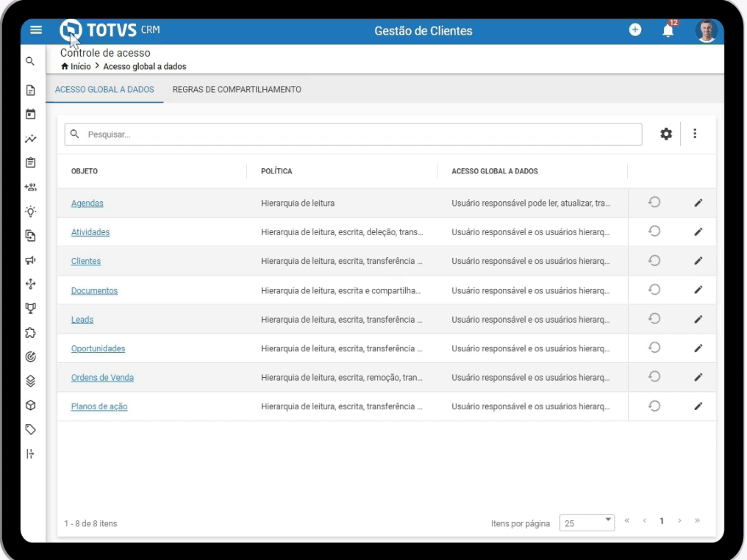
Task: Open the sidebar document page icon
Action: pyautogui.click(x=30, y=90)
